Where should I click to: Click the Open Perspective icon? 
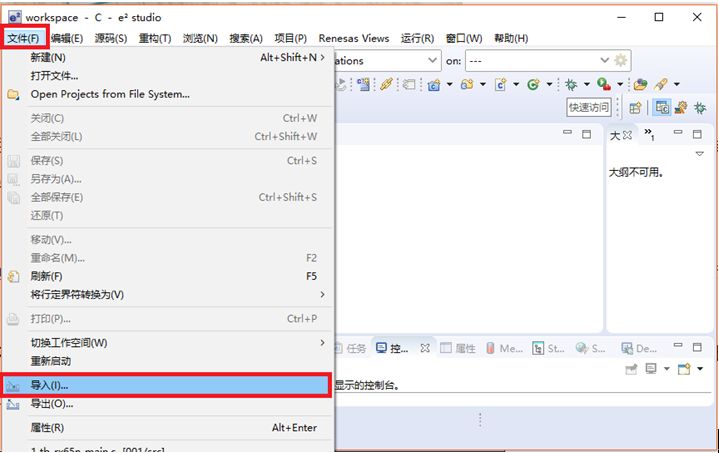click(635, 108)
